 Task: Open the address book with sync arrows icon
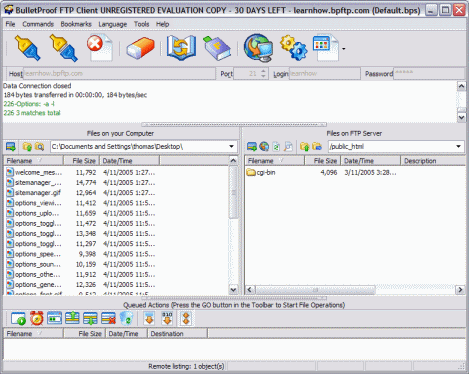point(181,48)
